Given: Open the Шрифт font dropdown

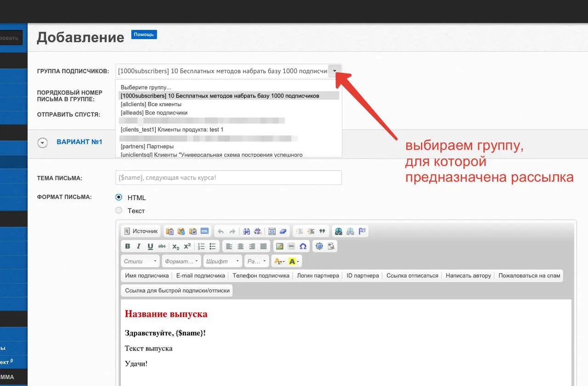Looking at the screenshot, I should (223, 261).
